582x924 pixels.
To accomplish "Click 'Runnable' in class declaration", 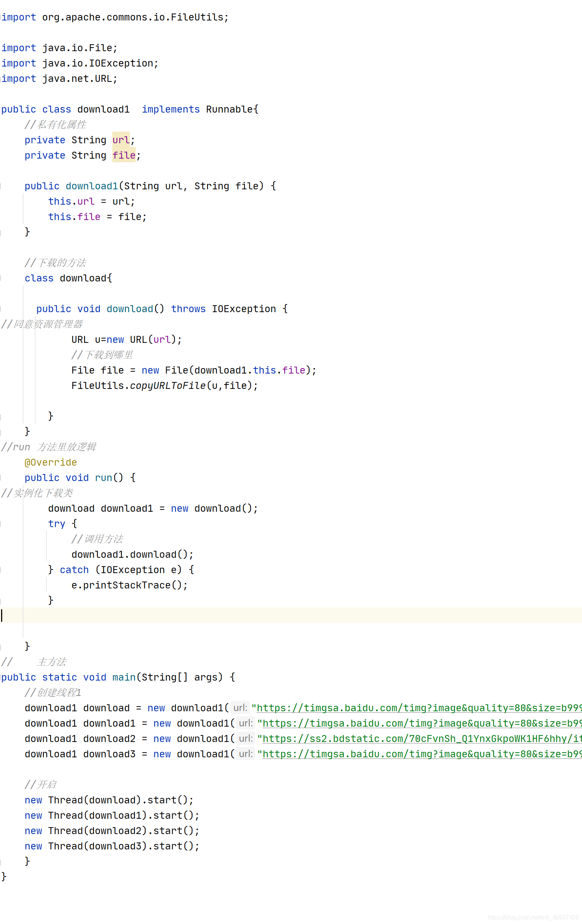I will [230, 109].
